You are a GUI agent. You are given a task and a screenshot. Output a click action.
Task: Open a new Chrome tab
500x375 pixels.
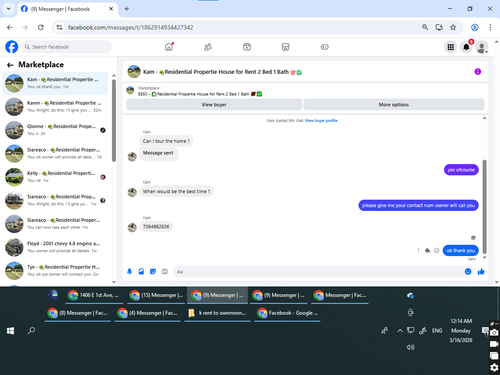127,9
